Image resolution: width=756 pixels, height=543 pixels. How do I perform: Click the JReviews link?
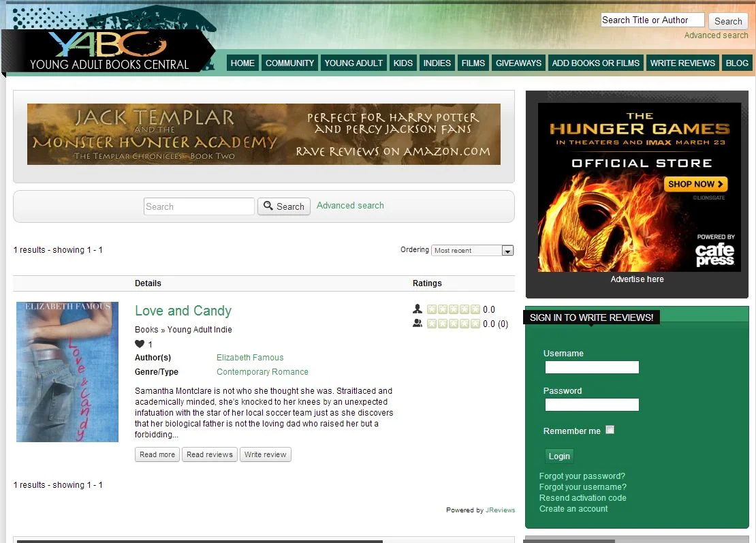500,510
